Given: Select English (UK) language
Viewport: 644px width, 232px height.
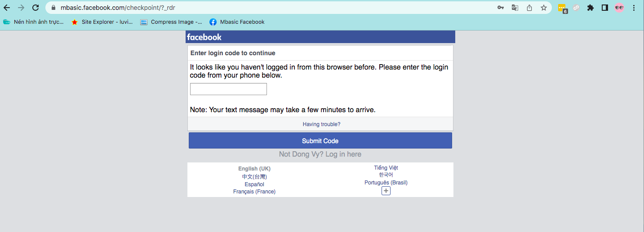Looking at the screenshot, I should [x=254, y=169].
